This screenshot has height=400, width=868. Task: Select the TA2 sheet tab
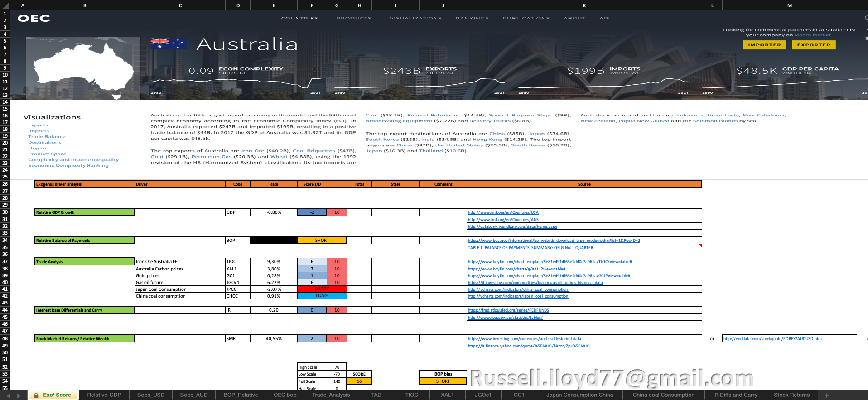(376, 395)
